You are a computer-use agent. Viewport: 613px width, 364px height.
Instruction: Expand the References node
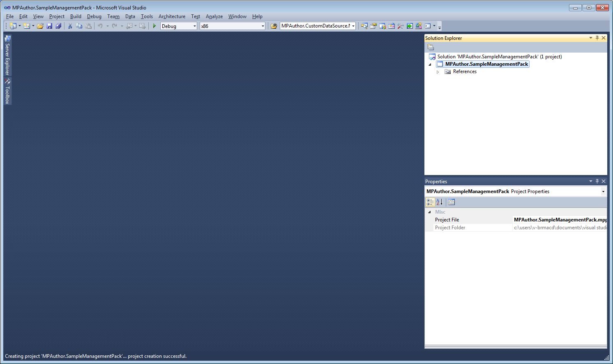[438, 72]
